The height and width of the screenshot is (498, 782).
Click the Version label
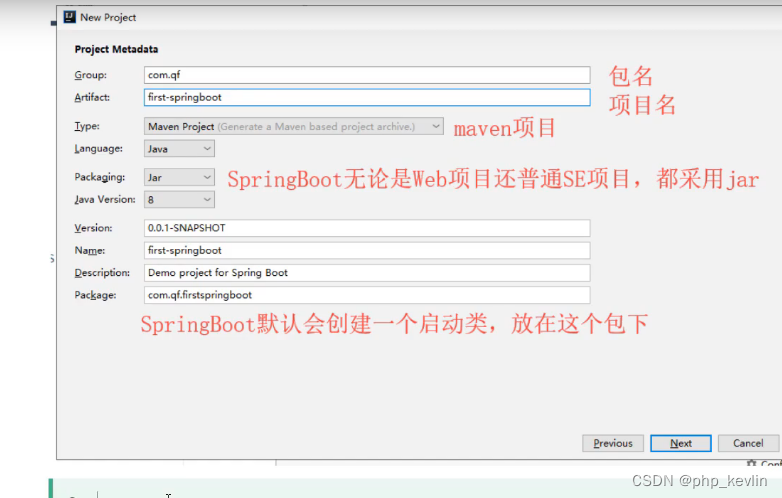(93, 228)
